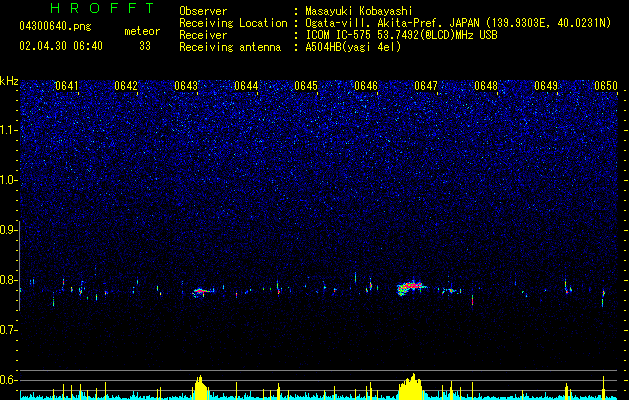Click the meteor echo near 0643
Image resolution: width=629 pixels, height=400 pixels.
click(203, 292)
